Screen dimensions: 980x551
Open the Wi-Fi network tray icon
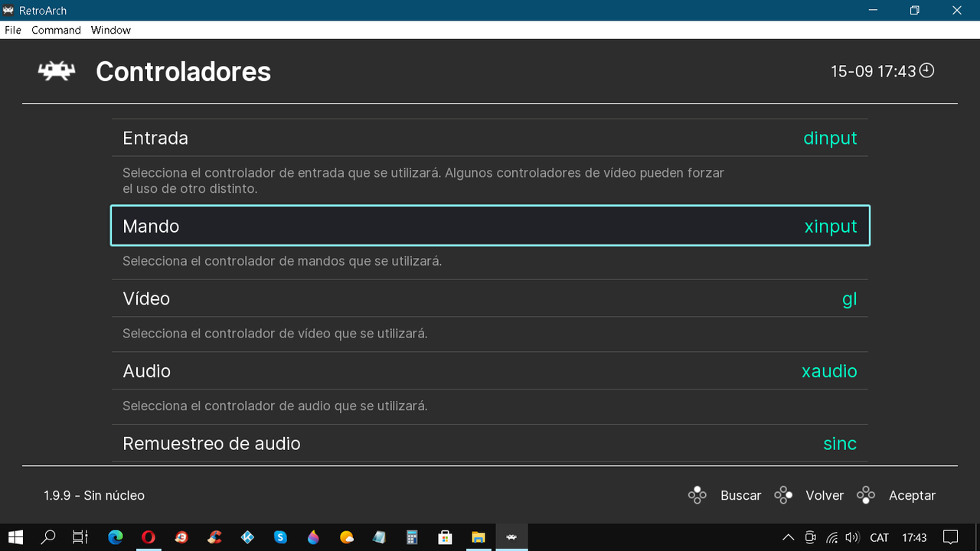coord(831,537)
